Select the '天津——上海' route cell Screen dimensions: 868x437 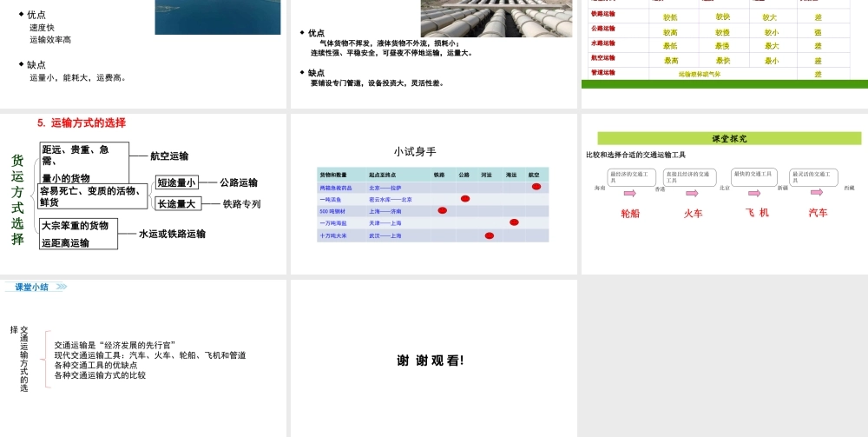click(x=385, y=223)
